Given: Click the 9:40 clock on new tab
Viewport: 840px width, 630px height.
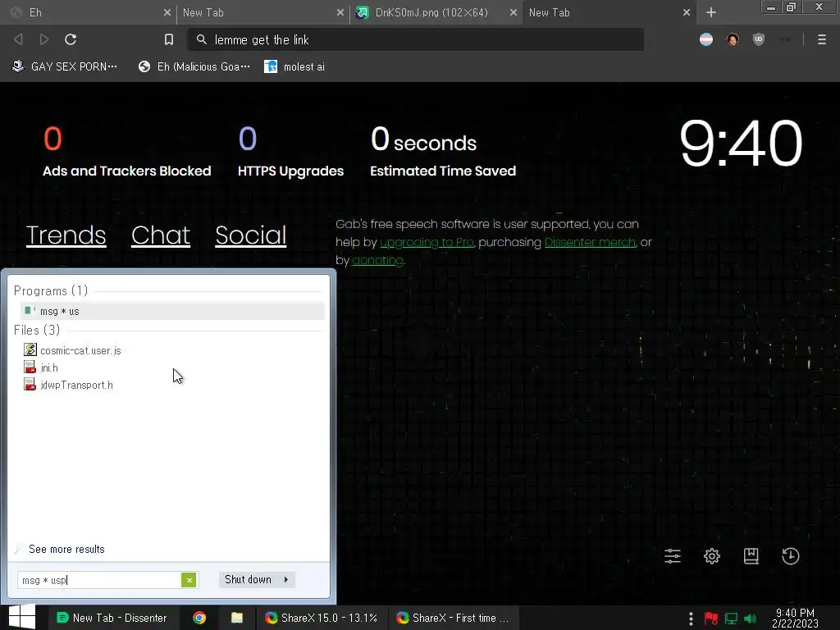Looking at the screenshot, I should click(x=741, y=143).
